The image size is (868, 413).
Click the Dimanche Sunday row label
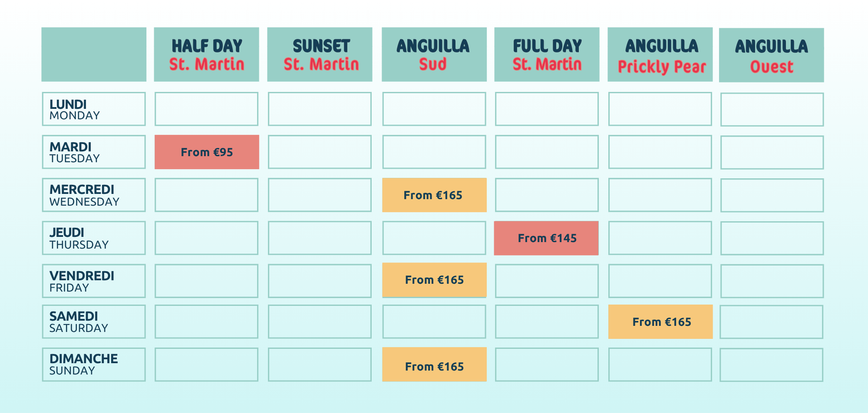coord(94,364)
